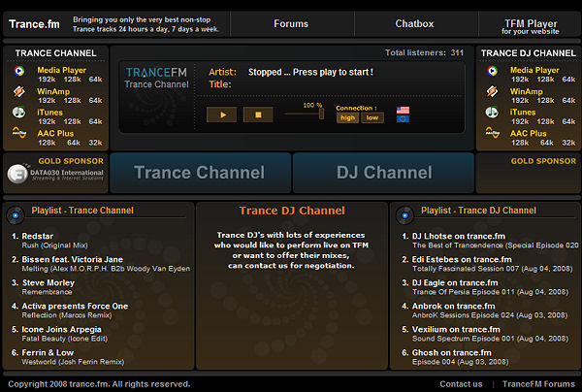Open DATA030 International gold sponsor banner
The image size is (582, 392).
[55, 174]
